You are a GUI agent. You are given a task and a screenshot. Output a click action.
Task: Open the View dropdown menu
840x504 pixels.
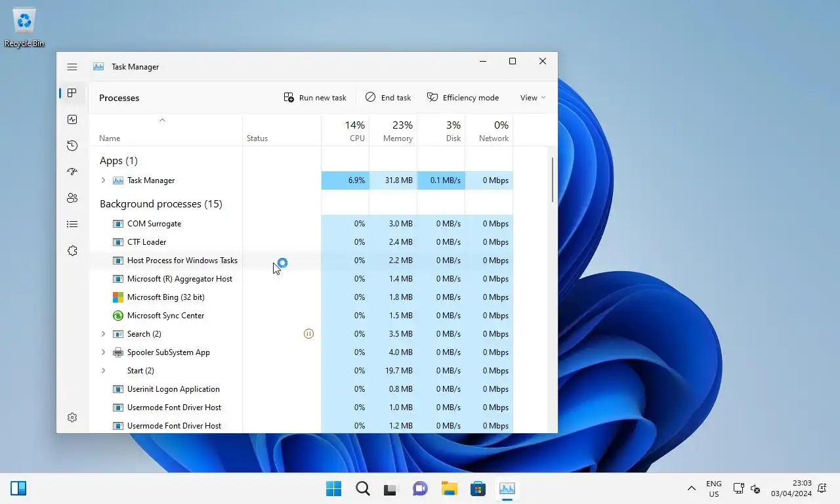(x=532, y=98)
